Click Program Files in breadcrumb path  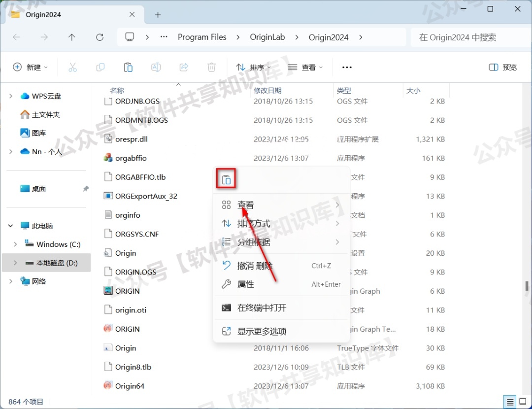[202, 37]
